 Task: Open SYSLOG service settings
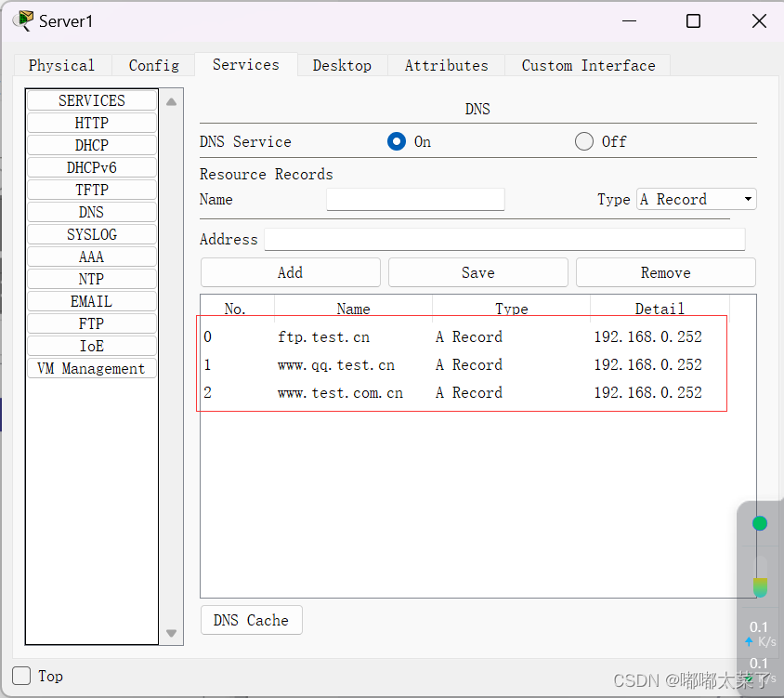coord(92,234)
